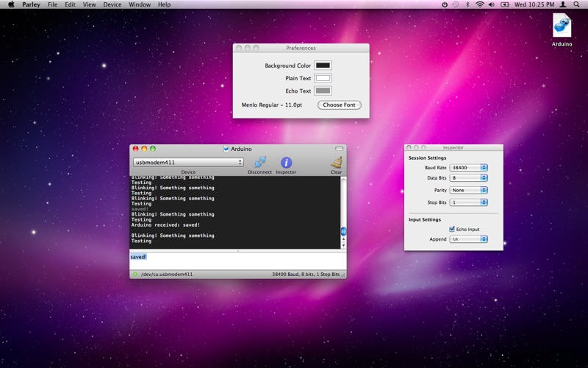
Task: Click the Background Color swatch
Action: [x=323, y=66]
